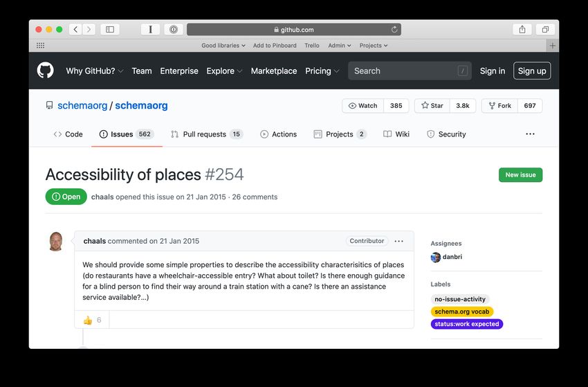Click the Safari address bar
This screenshot has height=387, width=588.
(294, 29)
